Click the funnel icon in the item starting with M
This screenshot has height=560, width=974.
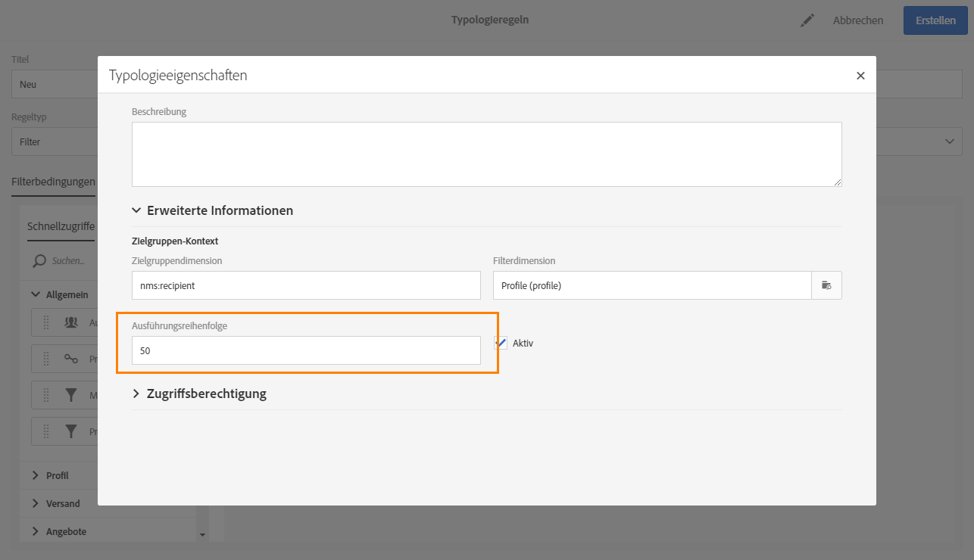coord(71,395)
